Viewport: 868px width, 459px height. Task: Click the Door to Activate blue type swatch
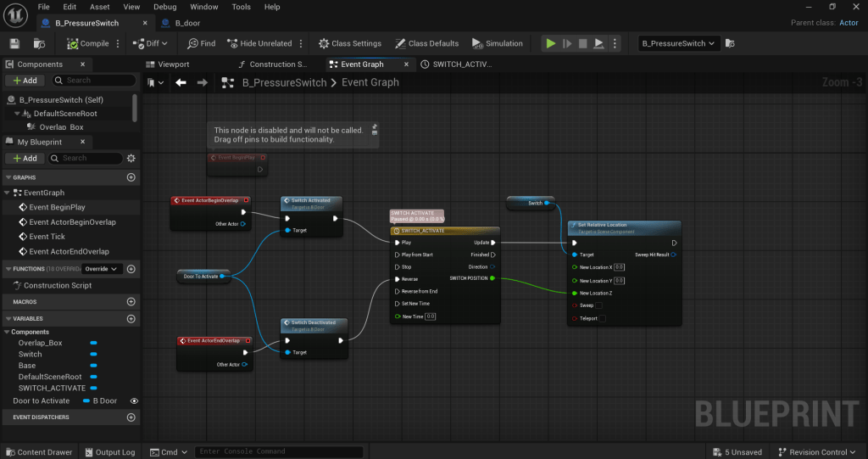point(86,400)
